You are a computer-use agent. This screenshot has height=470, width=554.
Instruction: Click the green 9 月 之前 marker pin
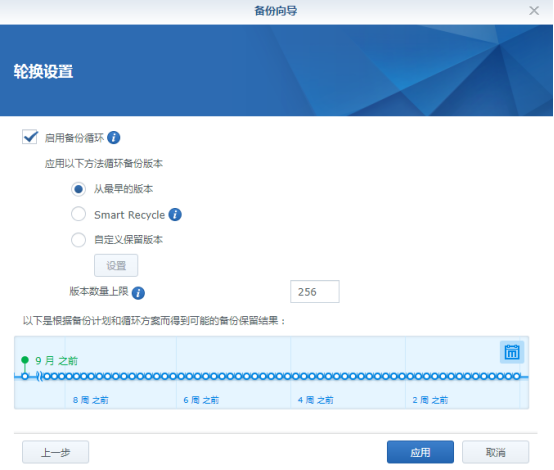click(25, 360)
